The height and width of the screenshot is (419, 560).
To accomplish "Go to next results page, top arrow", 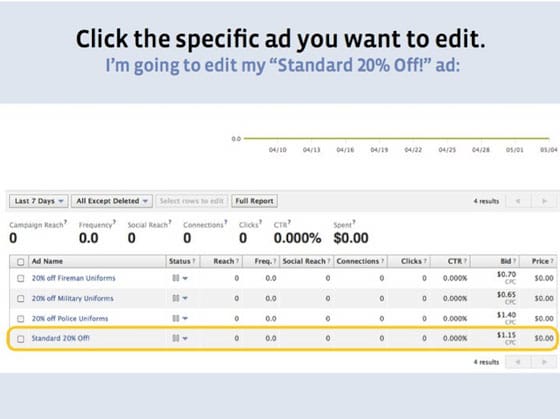I will (544, 201).
